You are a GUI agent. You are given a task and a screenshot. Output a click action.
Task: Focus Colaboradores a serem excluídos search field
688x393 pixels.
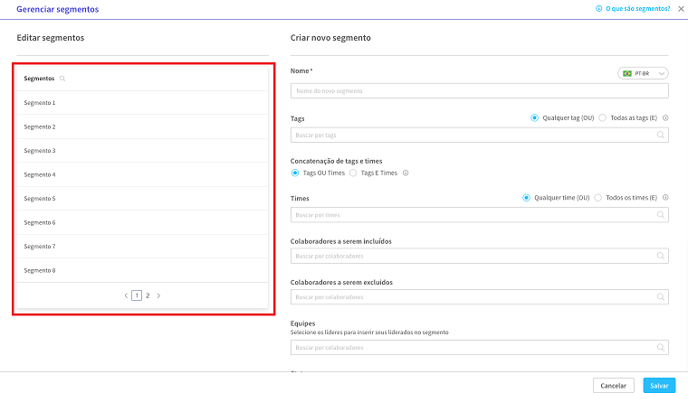tap(479, 297)
